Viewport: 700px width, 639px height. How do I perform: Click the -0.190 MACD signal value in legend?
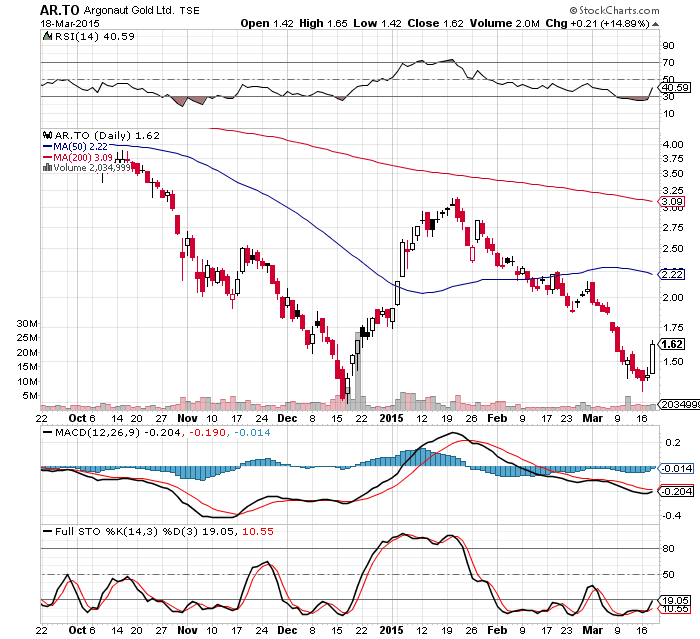tap(208, 433)
